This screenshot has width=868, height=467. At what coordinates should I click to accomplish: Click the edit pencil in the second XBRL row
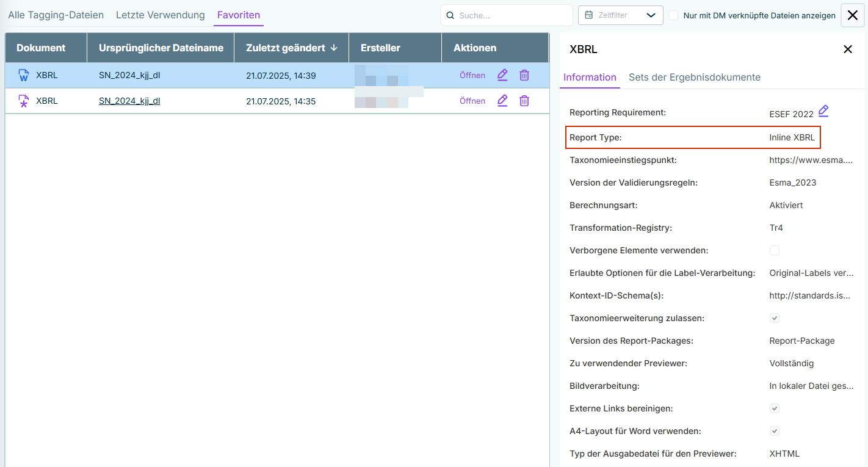(x=502, y=101)
